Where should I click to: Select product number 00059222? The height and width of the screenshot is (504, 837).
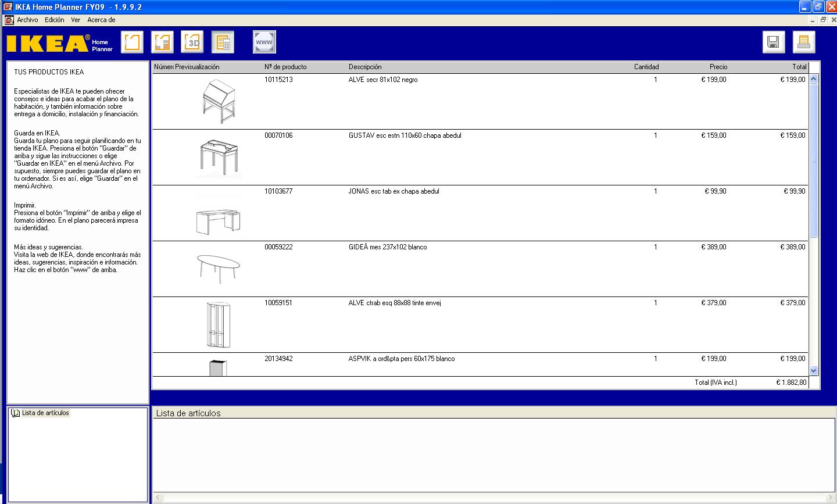[278, 247]
